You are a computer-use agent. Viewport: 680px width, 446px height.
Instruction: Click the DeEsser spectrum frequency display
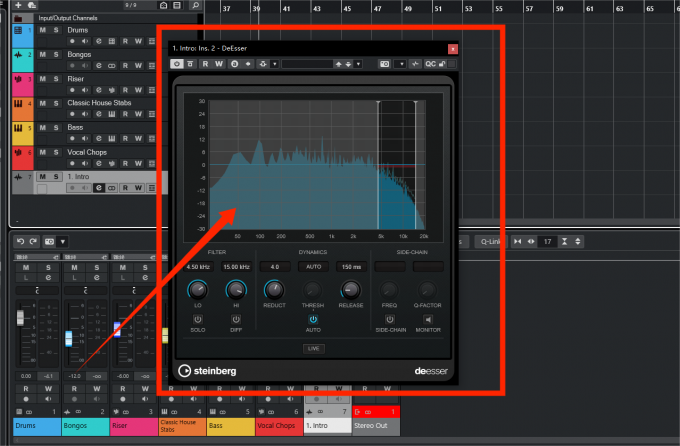(317, 165)
